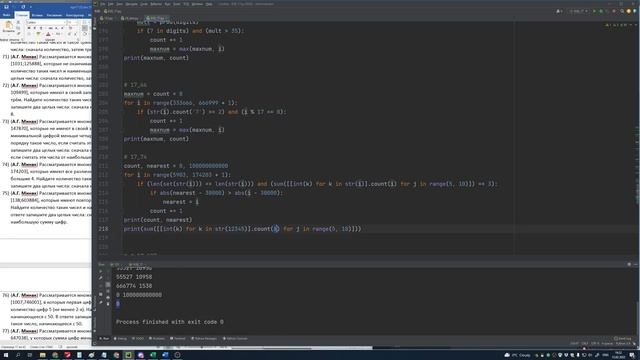Expand the run configuration dropdown in PyCharm

[x=578, y=11]
